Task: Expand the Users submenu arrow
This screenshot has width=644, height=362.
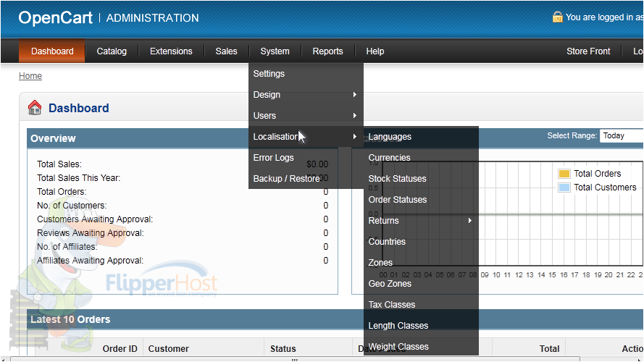Action: [354, 116]
